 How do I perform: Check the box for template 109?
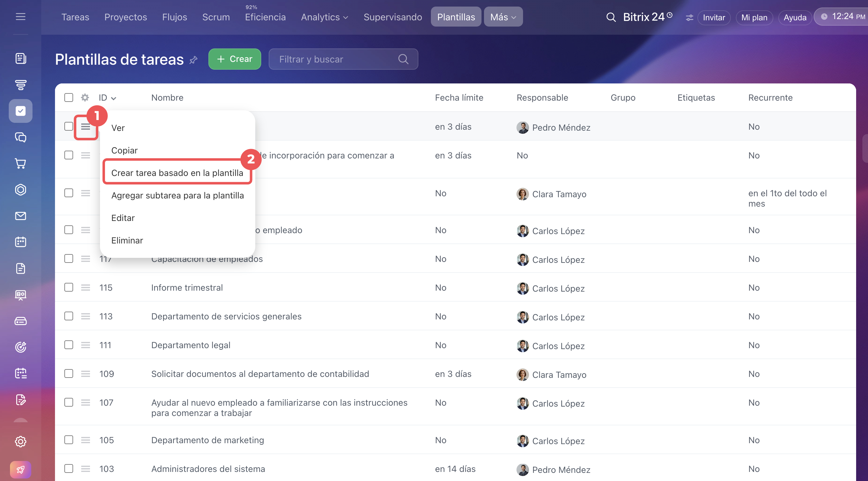point(69,373)
